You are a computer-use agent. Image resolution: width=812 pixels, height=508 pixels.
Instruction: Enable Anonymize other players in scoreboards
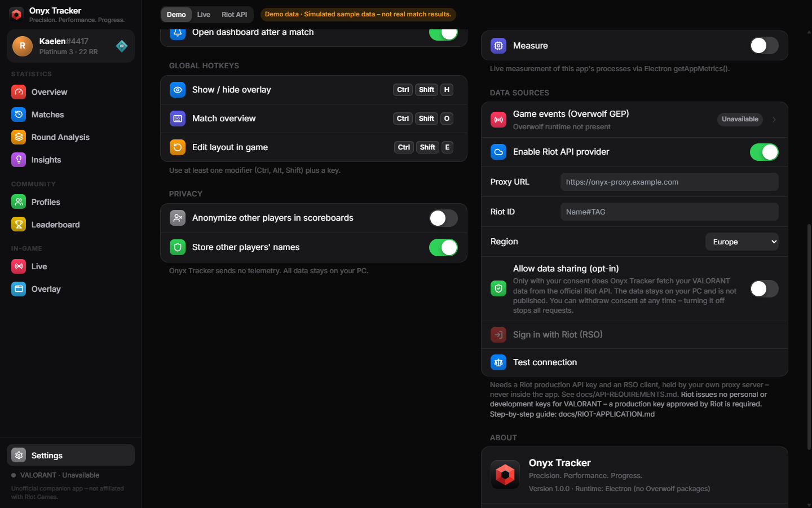(443, 218)
